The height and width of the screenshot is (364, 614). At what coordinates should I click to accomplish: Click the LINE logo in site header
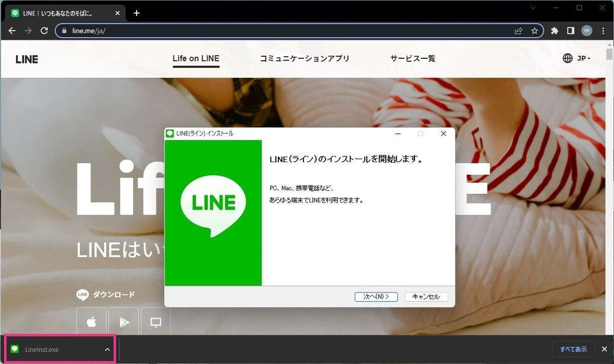pyautogui.click(x=27, y=59)
